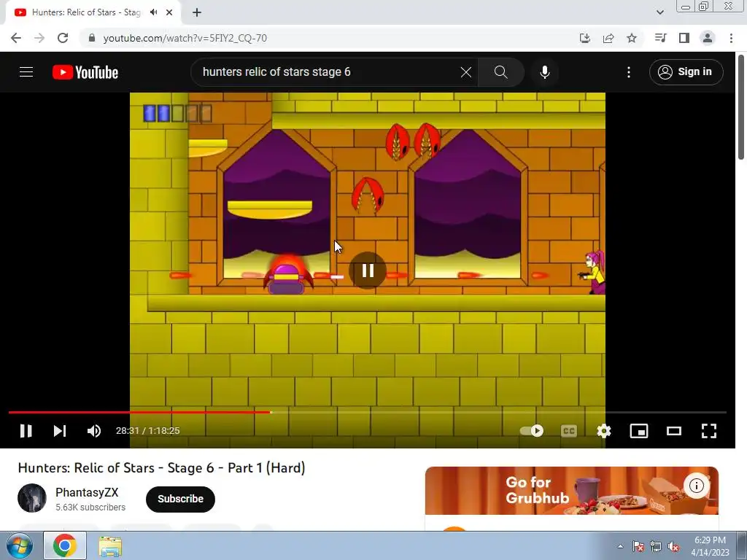Click the video title text

[x=161, y=468]
